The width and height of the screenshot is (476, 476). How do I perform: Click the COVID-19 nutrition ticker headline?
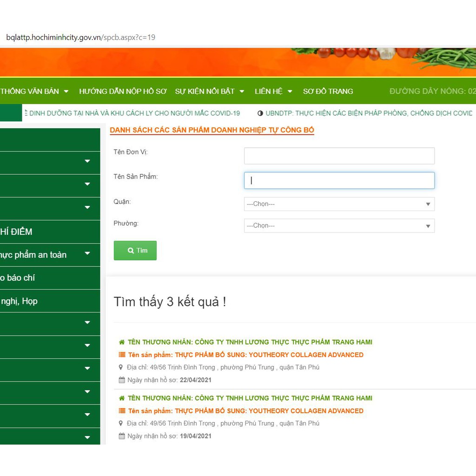(134, 113)
